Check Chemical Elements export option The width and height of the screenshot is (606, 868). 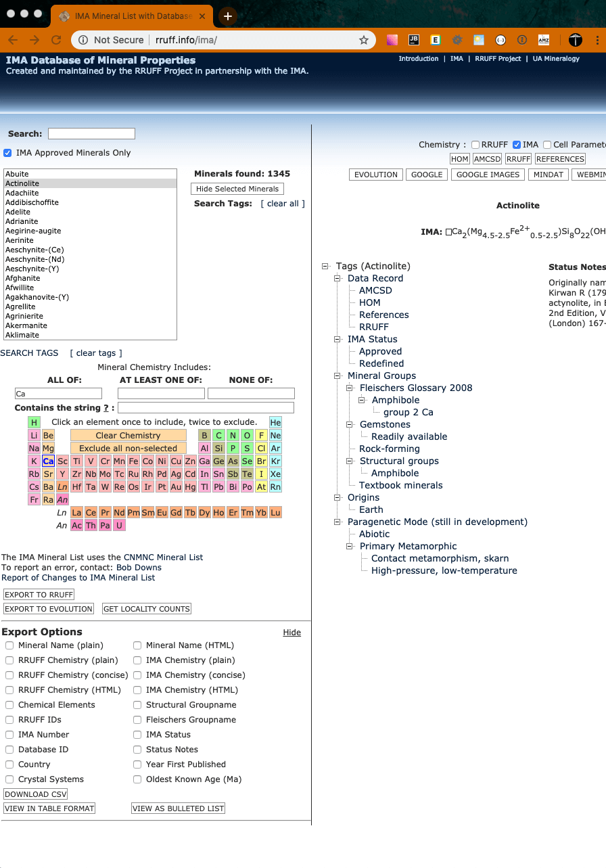point(9,705)
